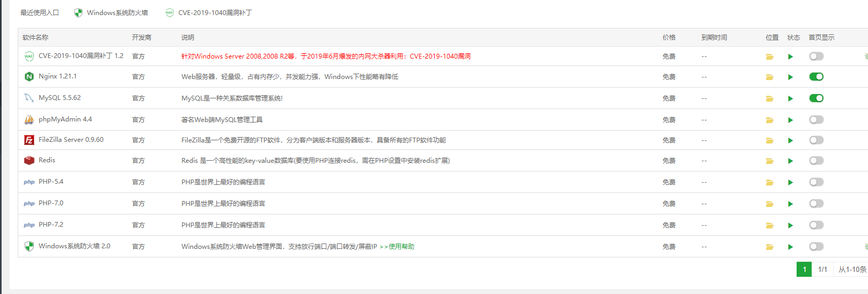
Task: Click the phpMyAdmin sailboat icon
Action: [29, 119]
